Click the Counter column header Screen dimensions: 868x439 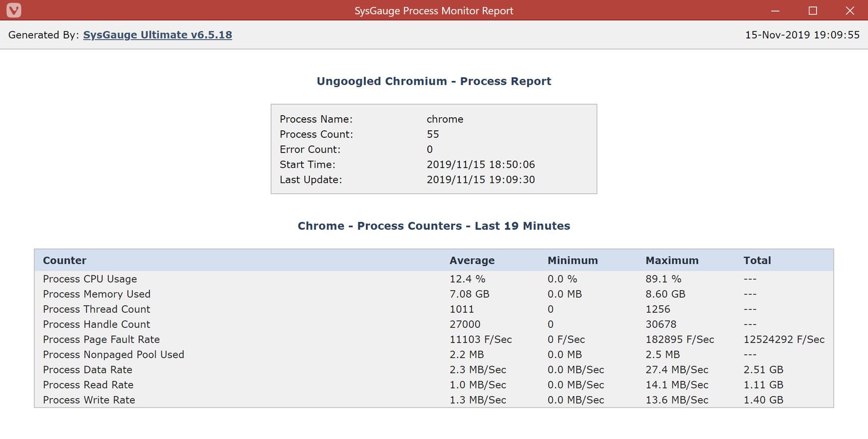(x=65, y=261)
